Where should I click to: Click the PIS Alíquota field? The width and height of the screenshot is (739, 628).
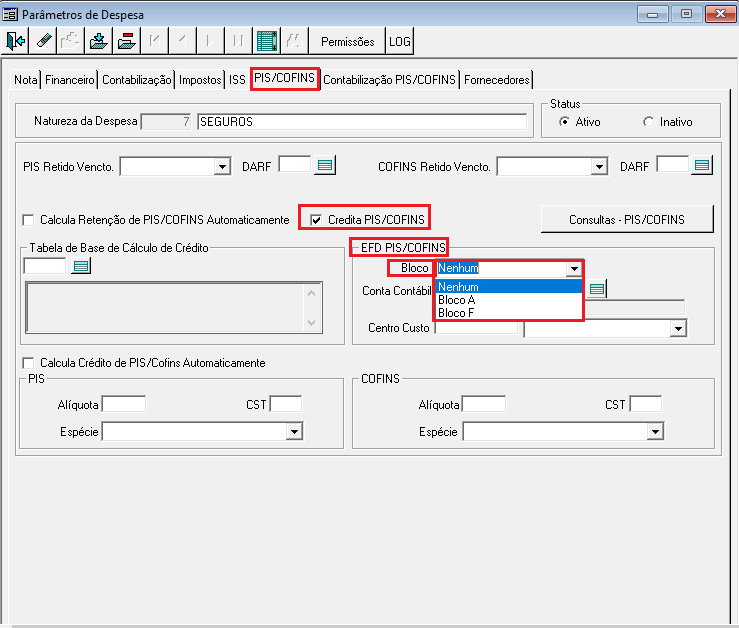124,404
